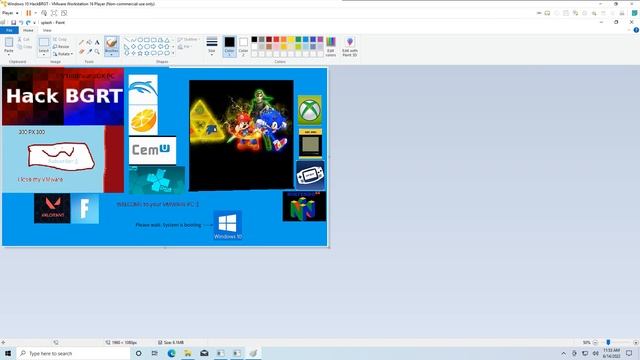The height and width of the screenshot is (360, 640).
Task: Open Paint Help question mark icon
Action: (x=636, y=30)
